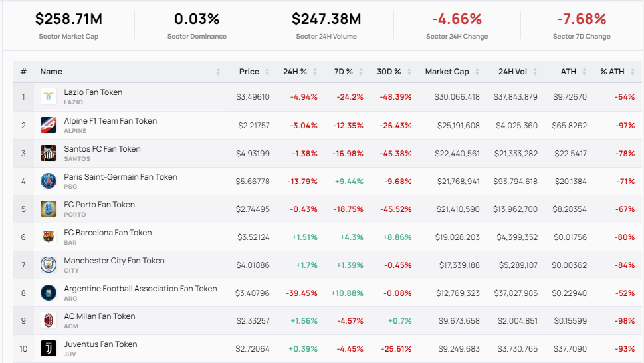
Task: Select Santos 24H volume $21,333,282
Action: click(x=516, y=153)
